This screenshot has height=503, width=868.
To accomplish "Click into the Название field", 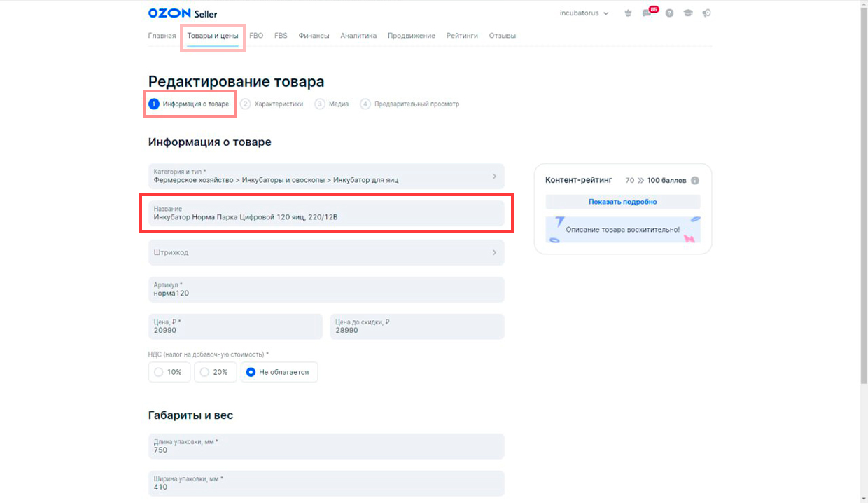I will click(x=326, y=214).
